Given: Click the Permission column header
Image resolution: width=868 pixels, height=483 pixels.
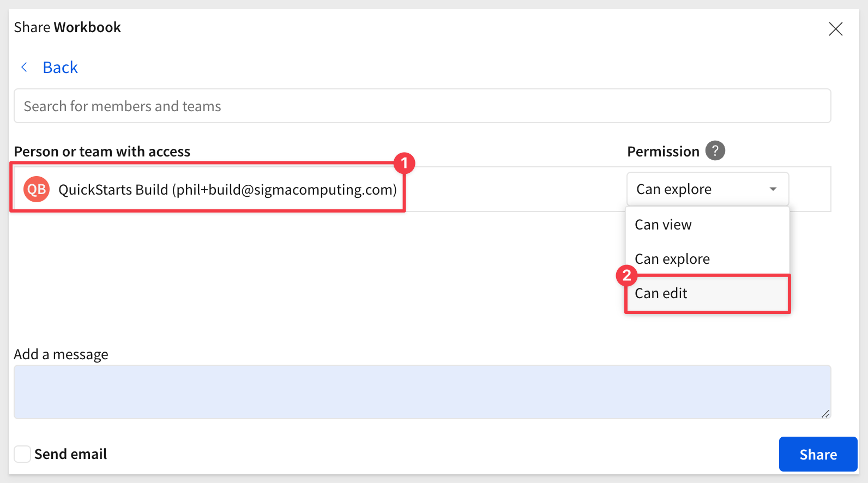Looking at the screenshot, I should click(x=663, y=152).
